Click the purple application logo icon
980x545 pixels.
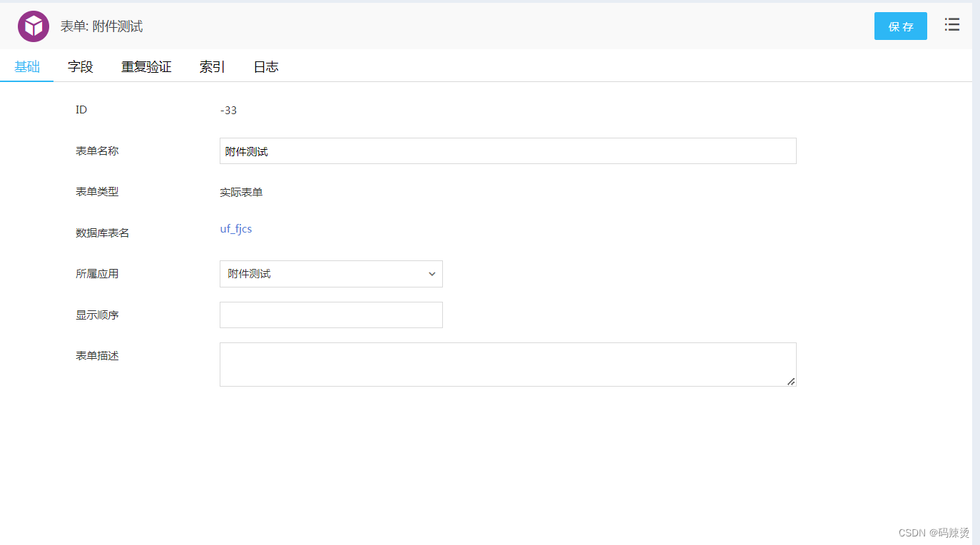[34, 25]
